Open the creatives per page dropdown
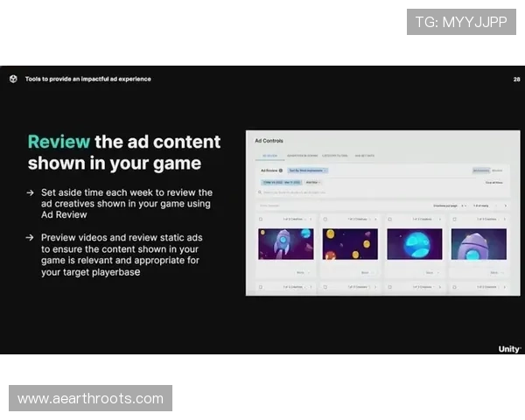The width and height of the screenshot is (525, 420). [464, 206]
